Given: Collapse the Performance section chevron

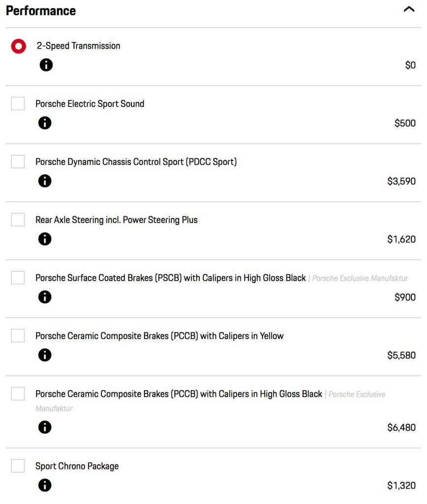Looking at the screenshot, I should tap(409, 9).
